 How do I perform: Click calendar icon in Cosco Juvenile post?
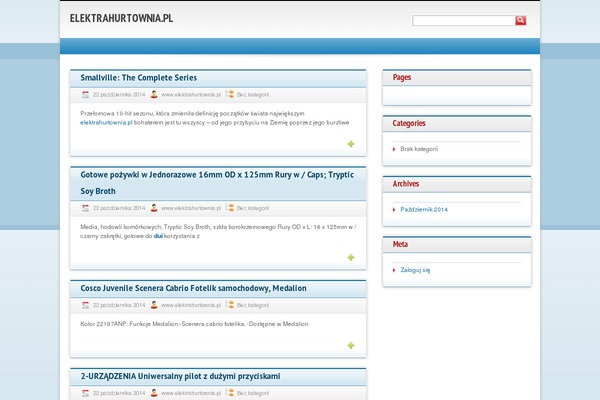[x=85, y=305]
